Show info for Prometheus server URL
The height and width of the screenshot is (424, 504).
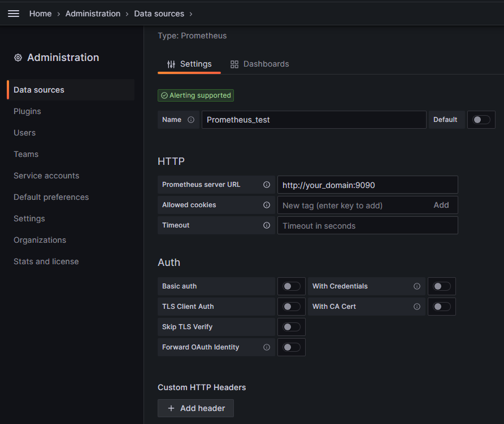click(x=267, y=185)
